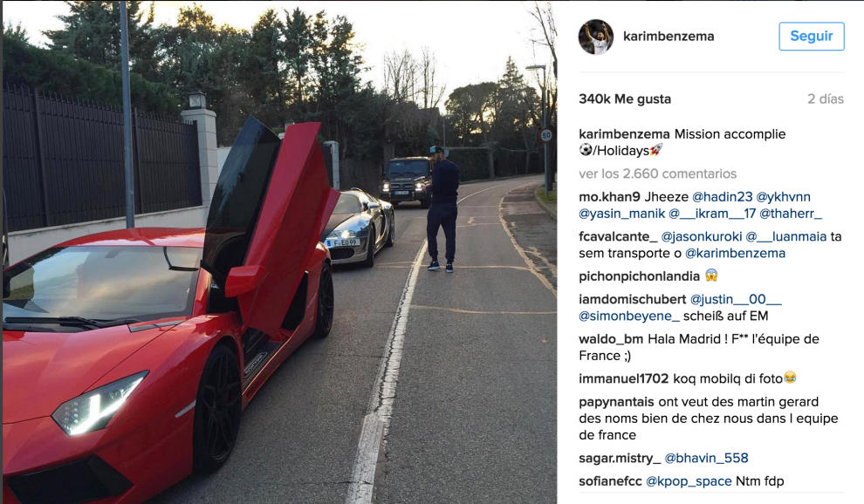Follow the account with Seguir button
Viewport: 864px width, 504px height.
811,37
